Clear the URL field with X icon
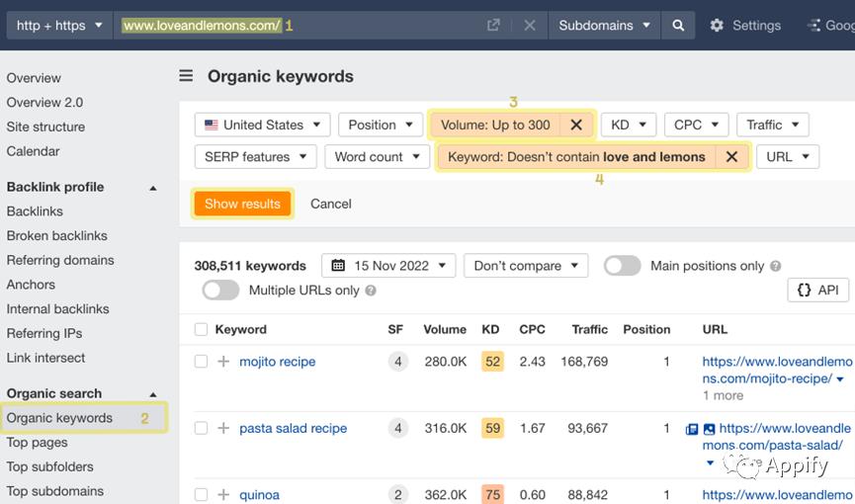855x504 pixels. pos(530,26)
